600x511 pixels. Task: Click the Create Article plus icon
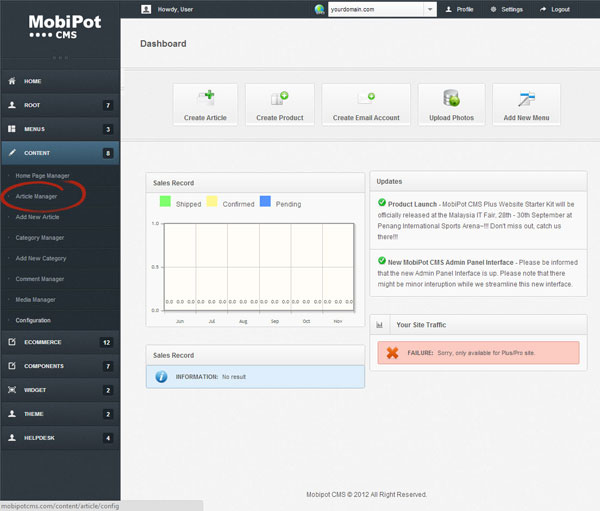coord(205,98)
